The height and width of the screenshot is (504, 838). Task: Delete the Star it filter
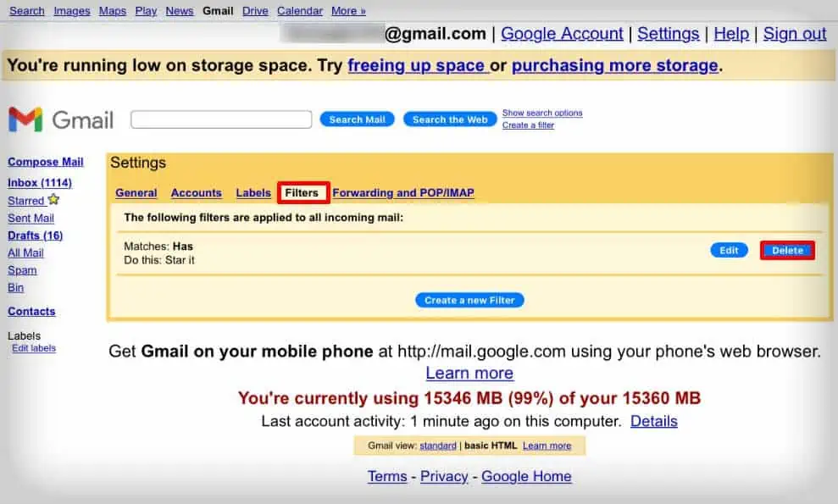point(786,250)
